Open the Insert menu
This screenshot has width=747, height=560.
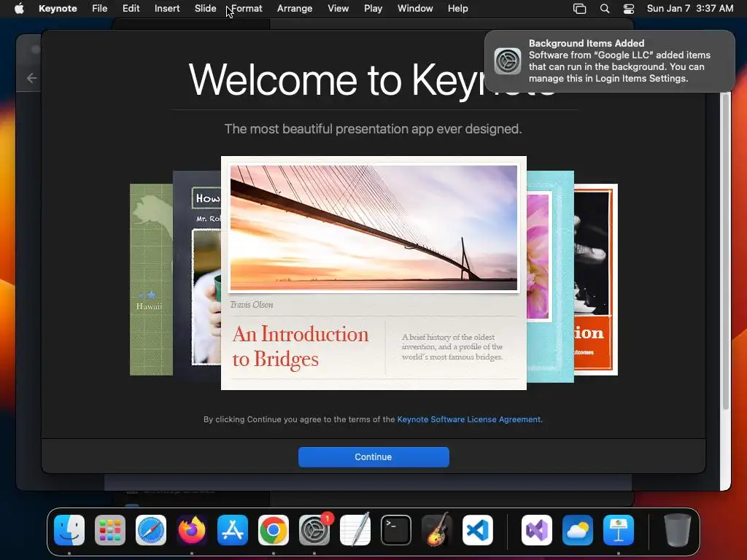click(x=167, y=9)
